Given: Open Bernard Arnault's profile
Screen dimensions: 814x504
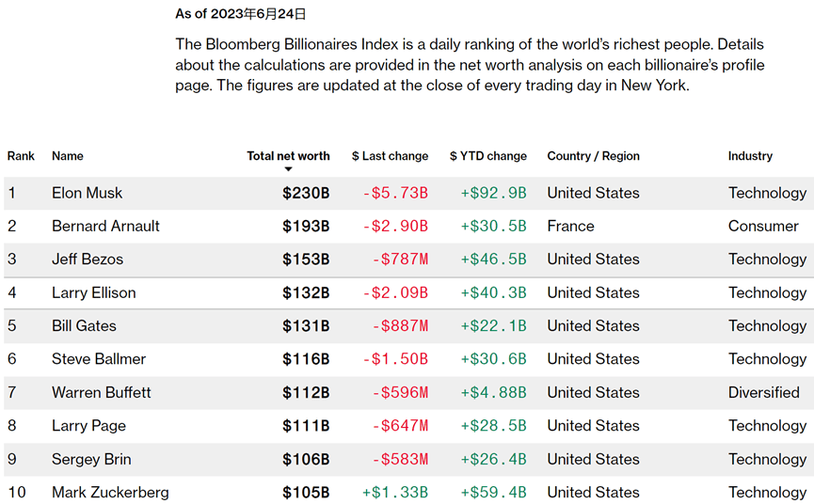Looking at the screenshot, I should point(105,226).
